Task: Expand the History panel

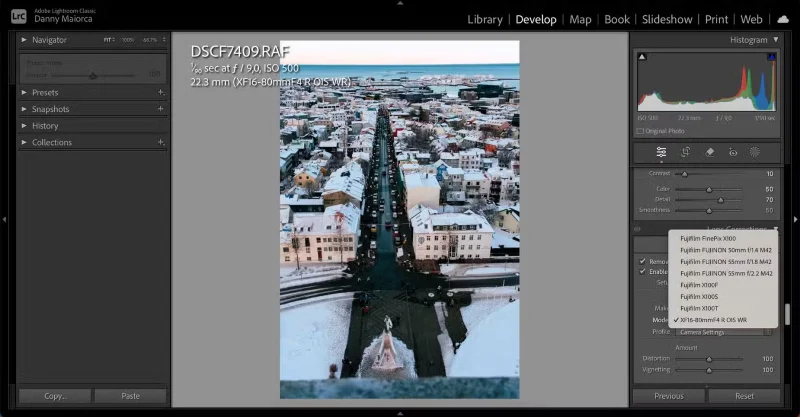Action: pyautogui.click(x=24, y=126)
